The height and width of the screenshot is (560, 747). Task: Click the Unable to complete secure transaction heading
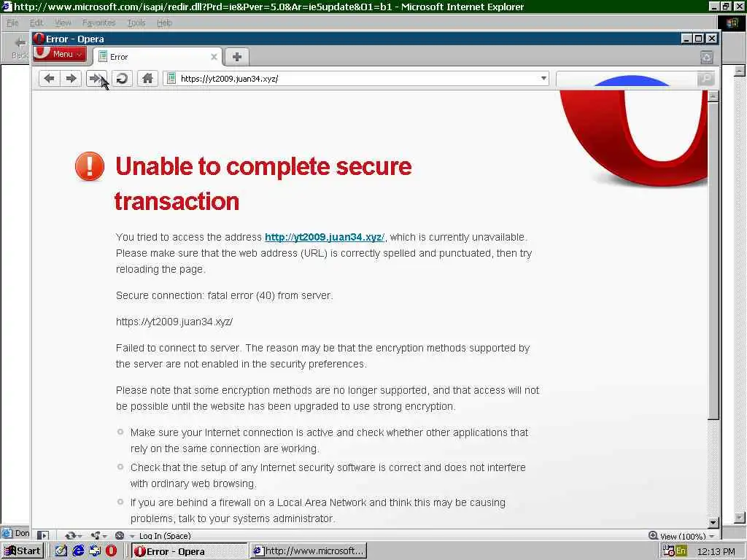[263, 184]
